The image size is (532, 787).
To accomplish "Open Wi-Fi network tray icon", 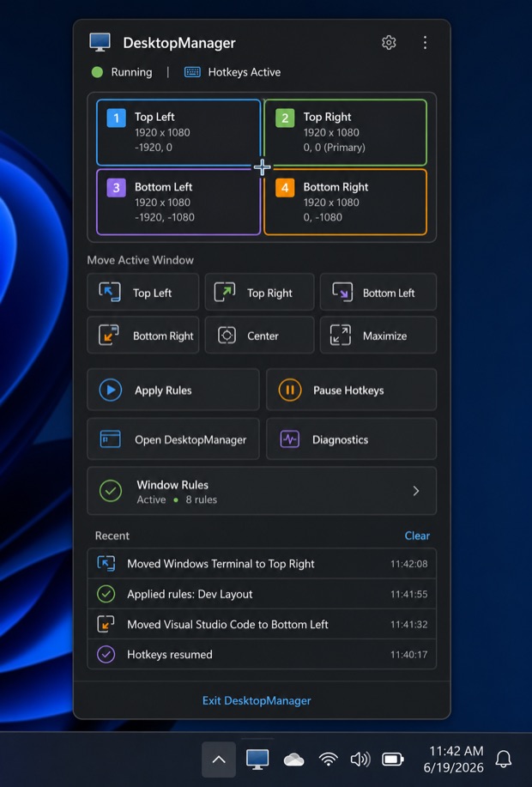I will coord(328,760).
